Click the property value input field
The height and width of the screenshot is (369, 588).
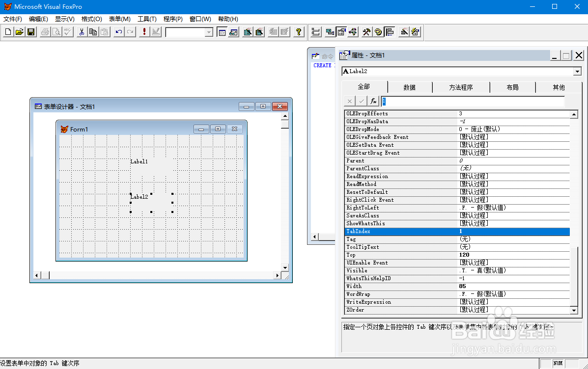[x=473, y=101]
